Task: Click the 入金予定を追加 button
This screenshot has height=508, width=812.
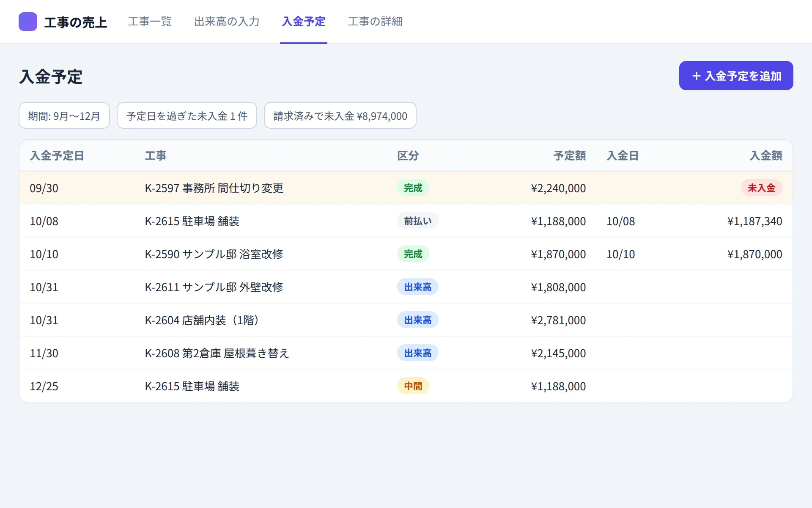Action: (736, 76)
